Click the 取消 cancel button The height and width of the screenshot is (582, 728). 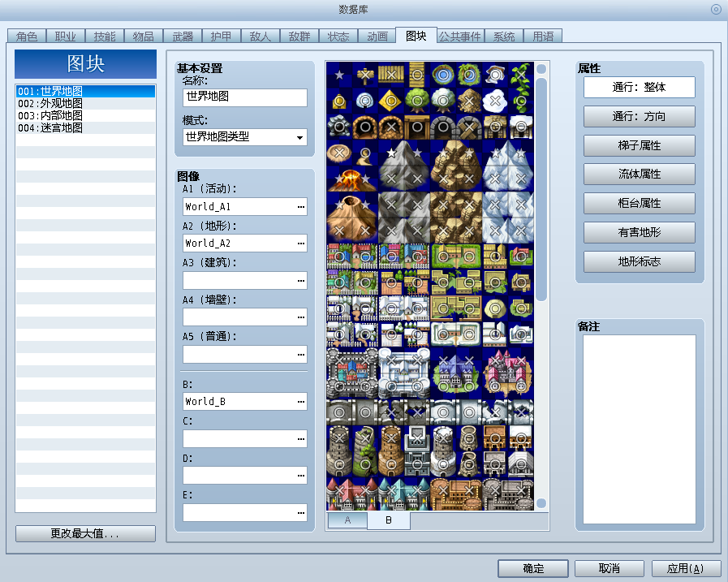point(610,568)
